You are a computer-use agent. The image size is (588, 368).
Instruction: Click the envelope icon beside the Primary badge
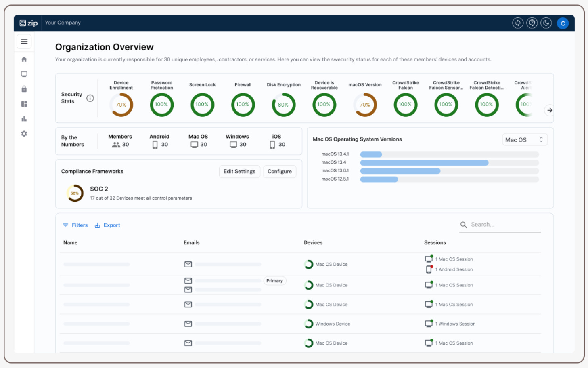point(188,280)
